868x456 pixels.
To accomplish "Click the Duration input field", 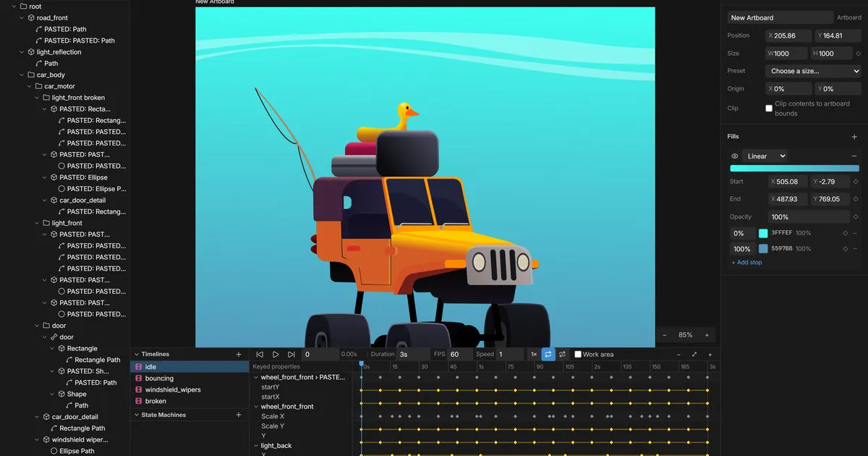I will click(413, 355).
